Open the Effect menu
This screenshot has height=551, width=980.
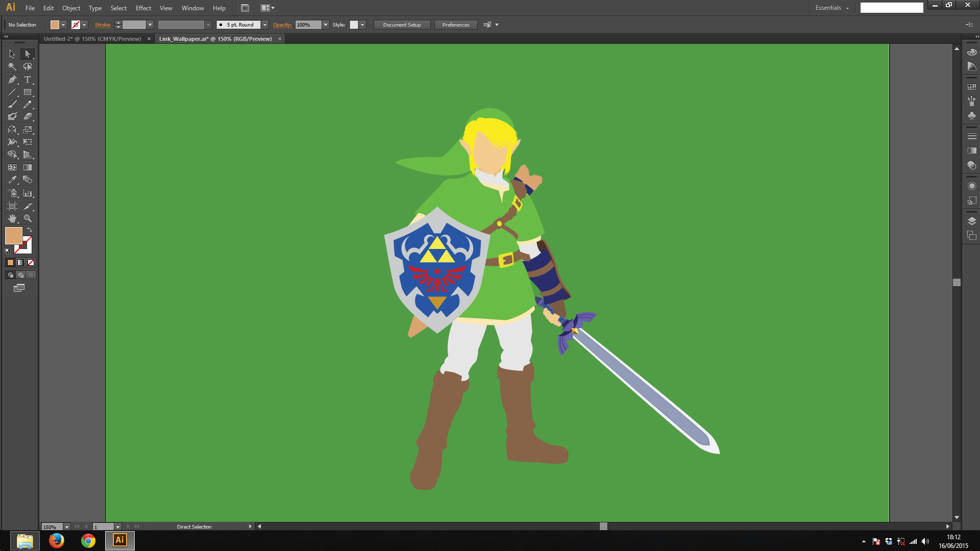pyautogui.click(x=143, y=8)
